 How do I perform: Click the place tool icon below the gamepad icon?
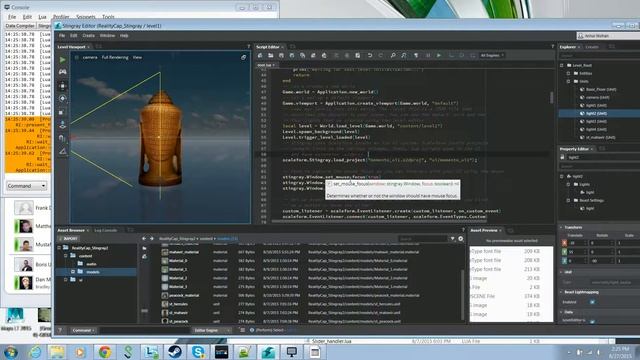click(62, 86)
